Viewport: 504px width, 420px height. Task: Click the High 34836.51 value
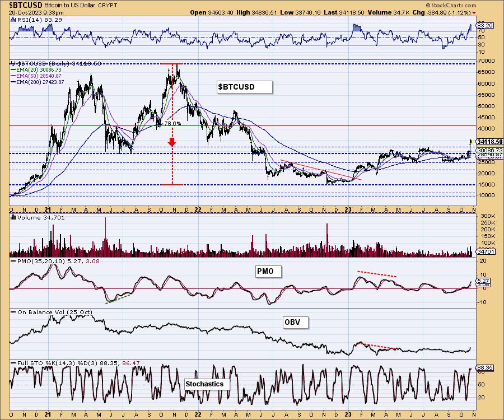coord(257,12)
